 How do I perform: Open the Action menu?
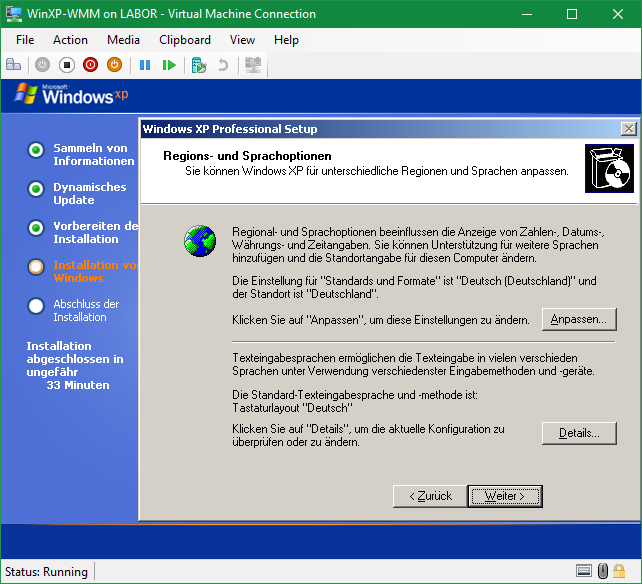point(70,40)
